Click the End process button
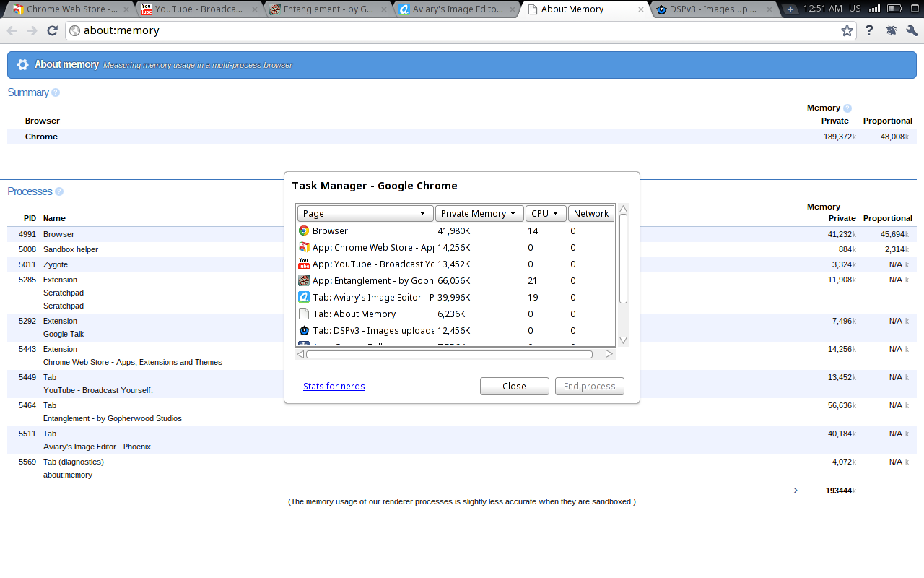 590,387
